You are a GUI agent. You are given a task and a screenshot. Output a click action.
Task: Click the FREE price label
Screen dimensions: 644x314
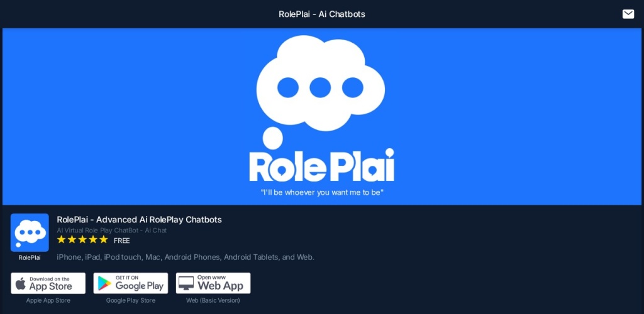[121, 241]
